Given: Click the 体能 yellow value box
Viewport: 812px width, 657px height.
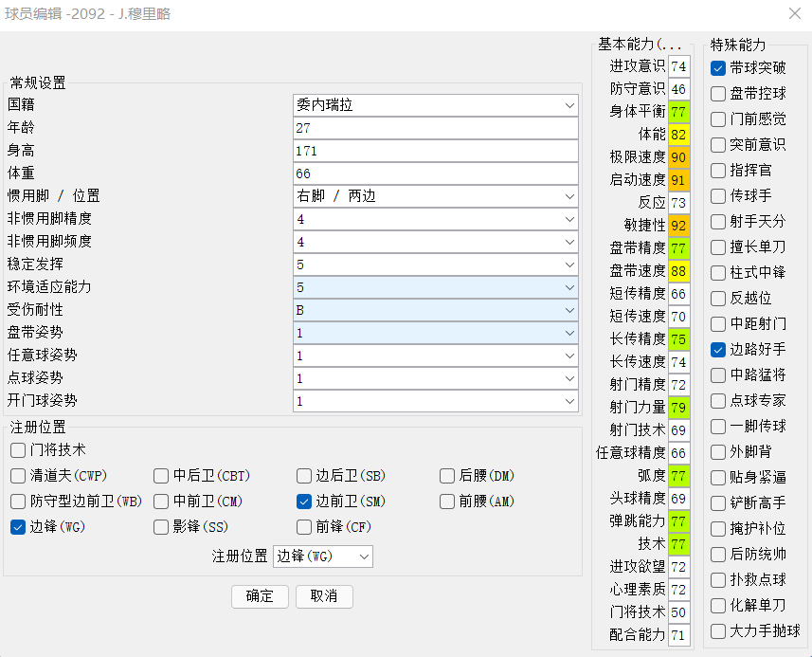Looking at the screenshot, I should click(679, 135).
